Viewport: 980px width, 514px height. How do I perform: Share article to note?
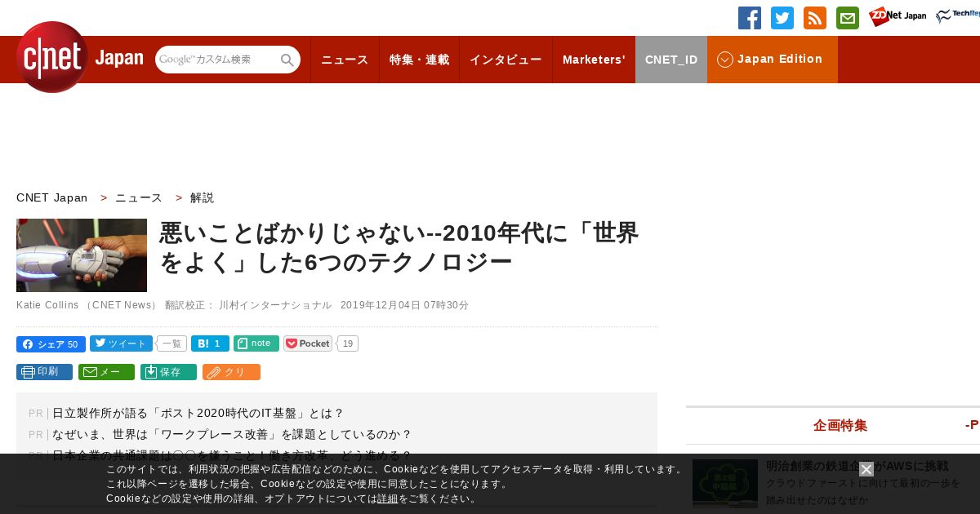click(x=256, y=343)
